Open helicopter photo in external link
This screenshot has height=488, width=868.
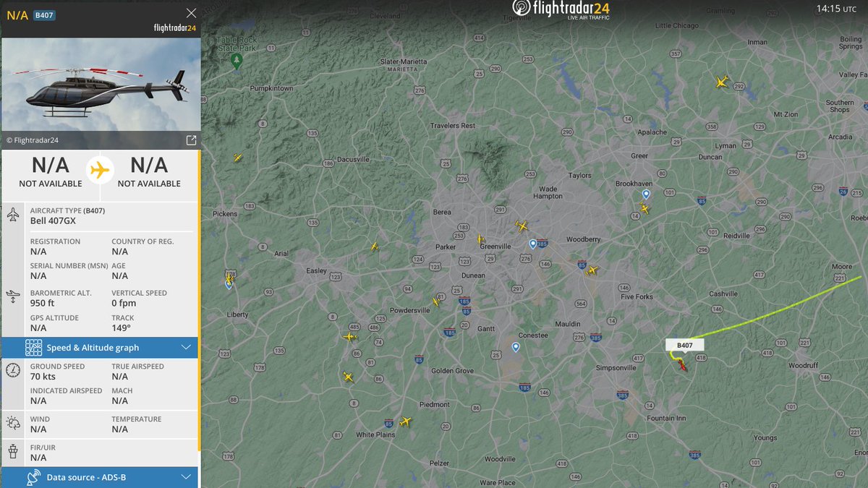pos(191,140)
